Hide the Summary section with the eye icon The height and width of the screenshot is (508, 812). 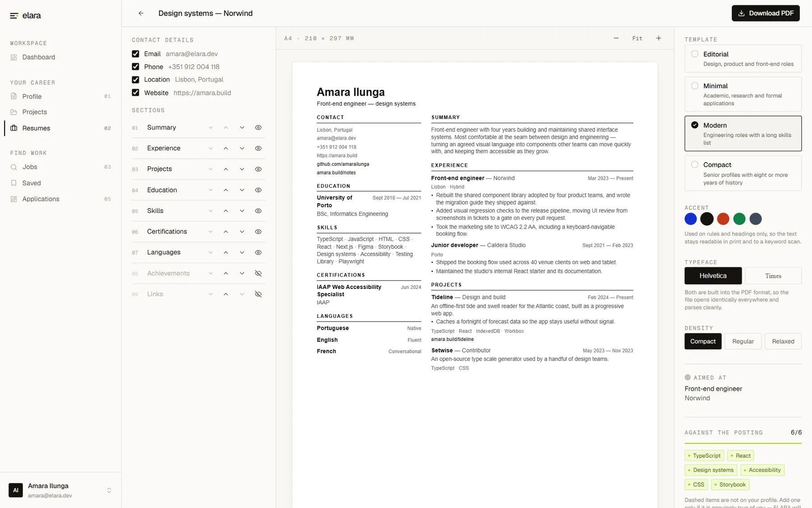click(258, 128)
